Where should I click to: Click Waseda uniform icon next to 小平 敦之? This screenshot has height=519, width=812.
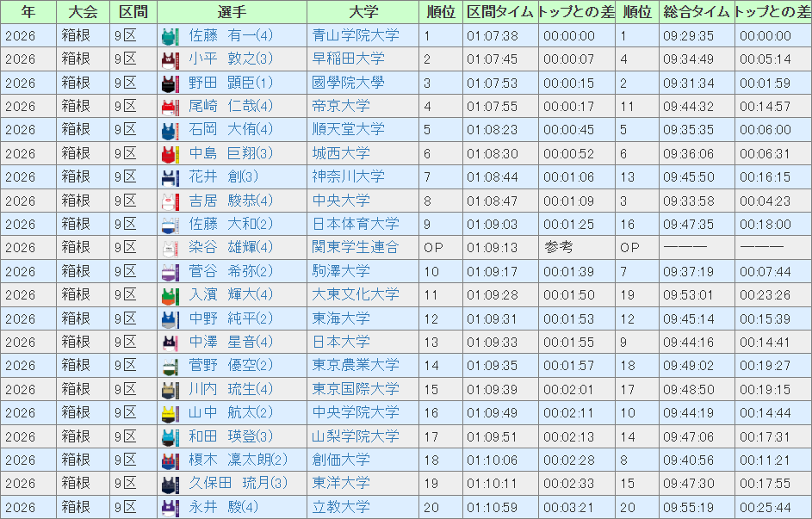[x=170, y=59]
